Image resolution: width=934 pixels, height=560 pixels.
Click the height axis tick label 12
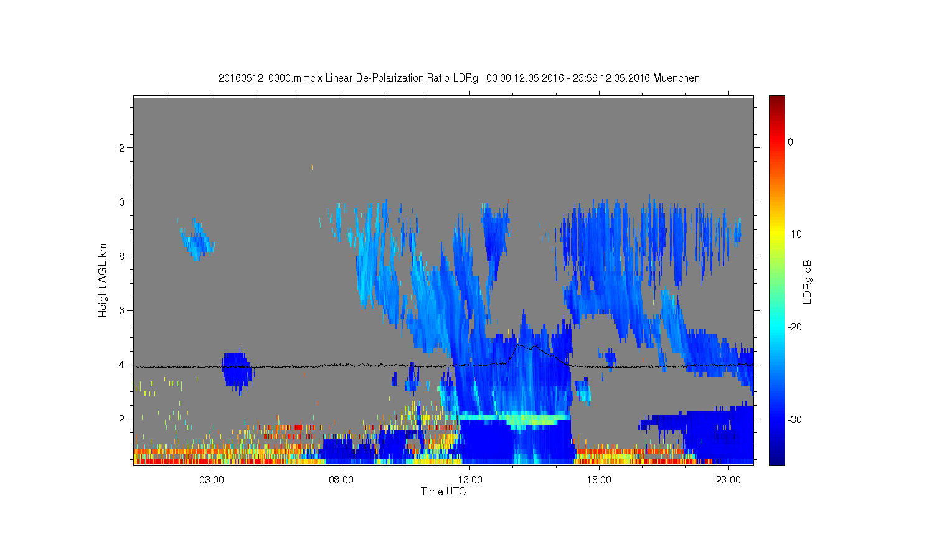point(120,148)
